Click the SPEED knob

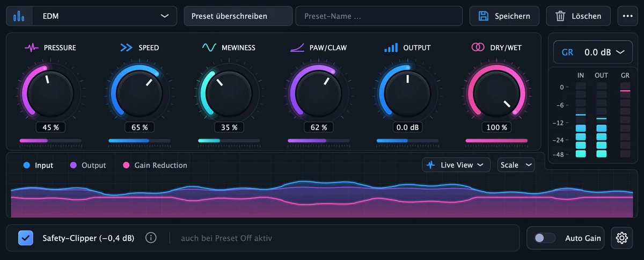click(140, 92)
